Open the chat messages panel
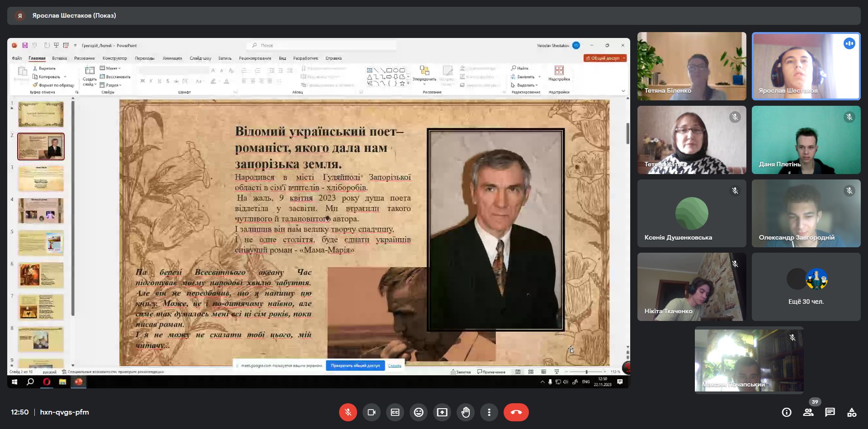 pyautogui.click(x=830, y=412)
